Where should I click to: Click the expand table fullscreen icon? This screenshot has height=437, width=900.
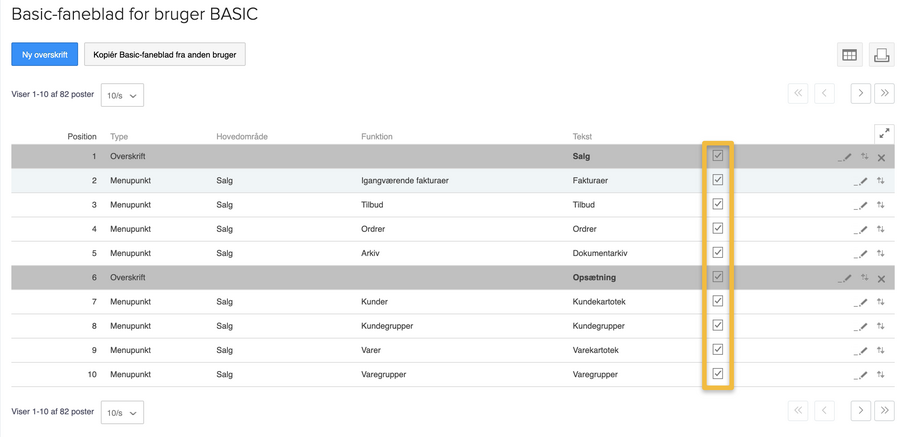883,133
